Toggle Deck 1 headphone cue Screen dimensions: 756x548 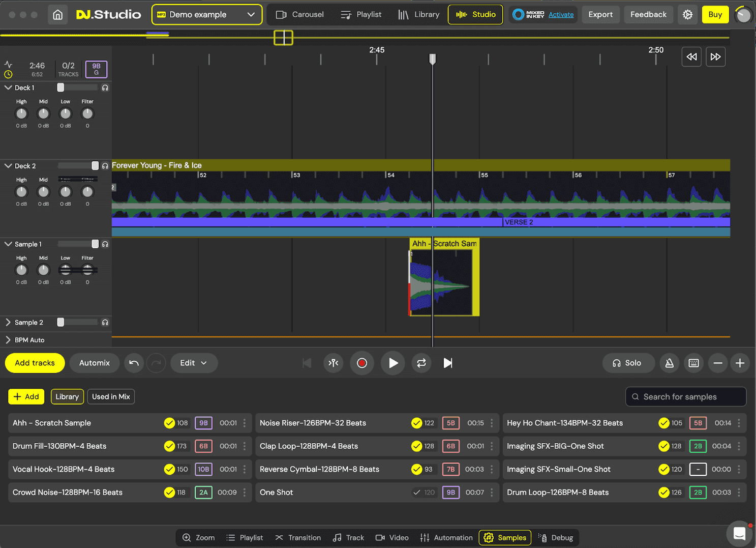pyautogui.click(x=105, y=88)
